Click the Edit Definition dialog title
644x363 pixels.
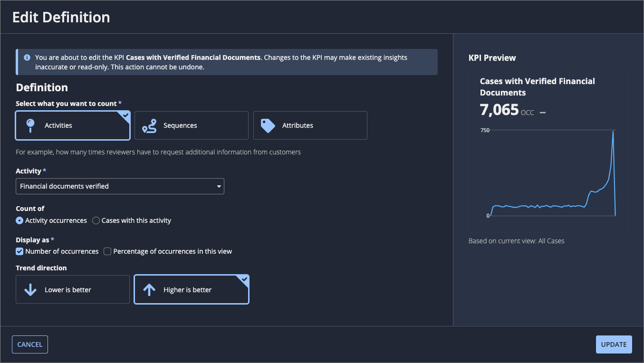(x=61, y=17)
